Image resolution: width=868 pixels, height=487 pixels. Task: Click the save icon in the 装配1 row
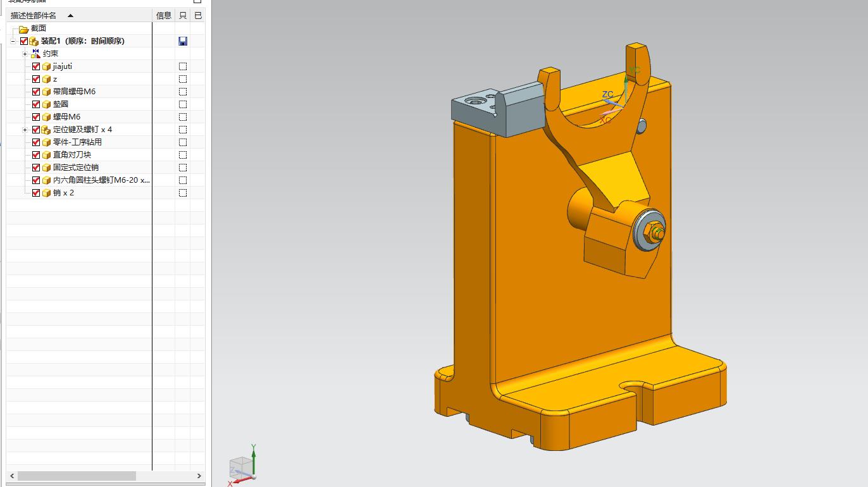[x=183, y=41]
